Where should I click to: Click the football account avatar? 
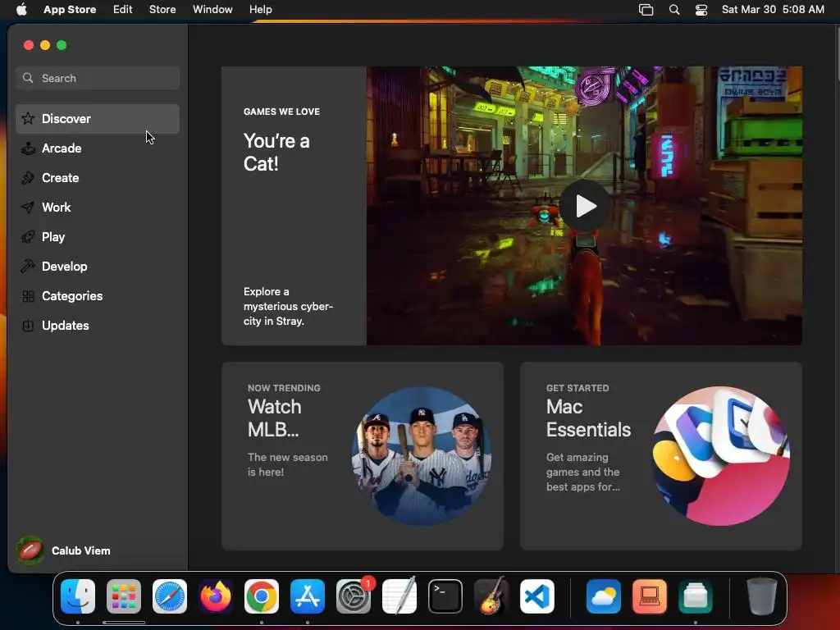point(30,550)
